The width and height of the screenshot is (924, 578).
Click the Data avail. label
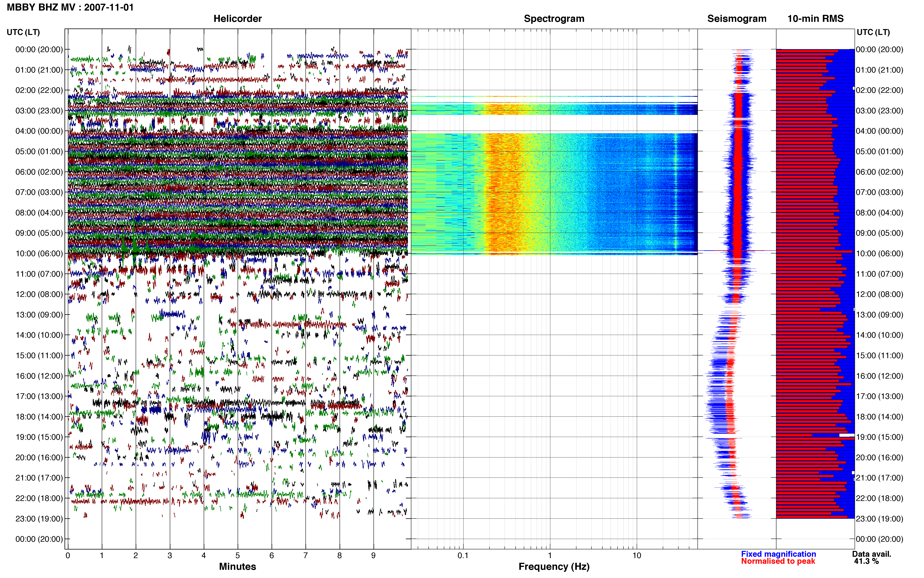click(872, 554)
